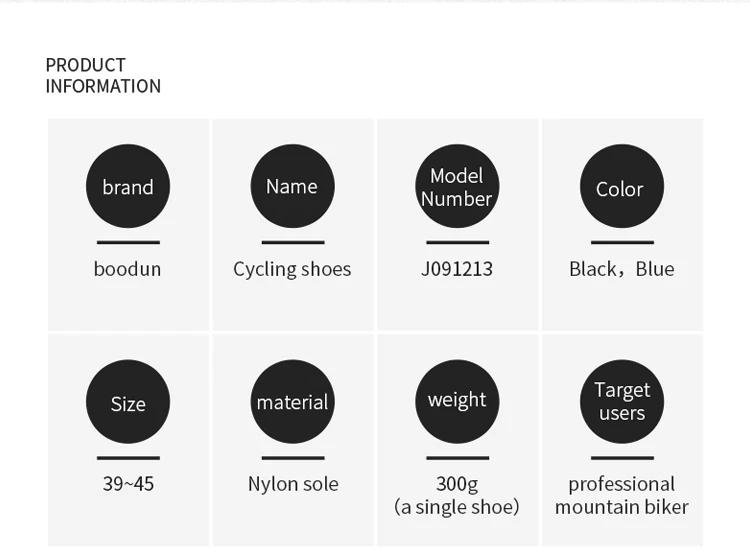The image size is (750, 556).
Task: Select 'professional mountain biker' text
Action: (621, 496)
